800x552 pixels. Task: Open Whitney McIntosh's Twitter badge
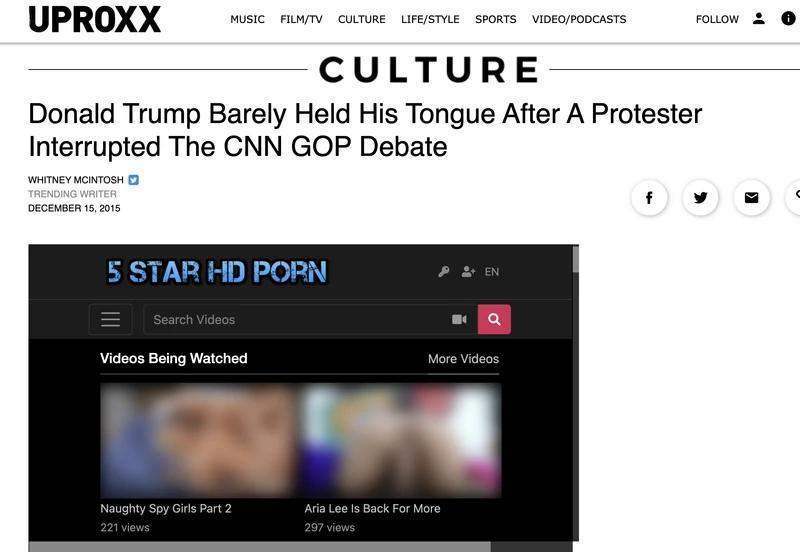(134, 180)
